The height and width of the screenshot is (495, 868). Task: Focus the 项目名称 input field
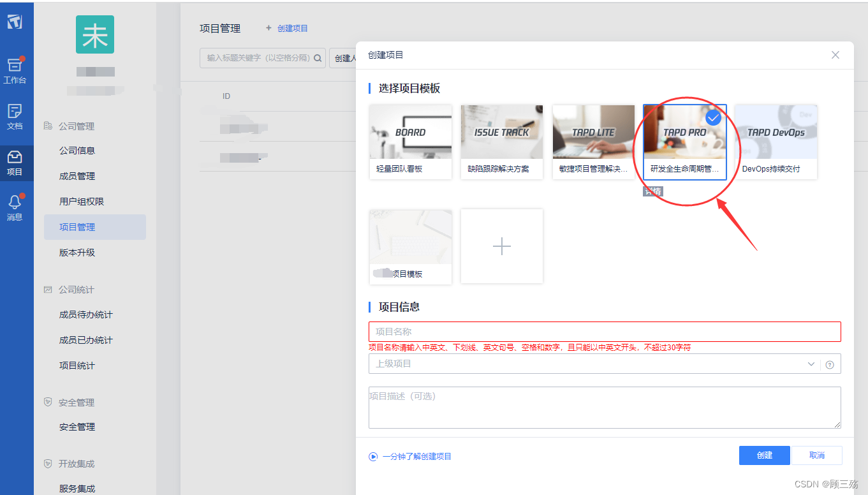pyautogui.click(x=605, y=332)
